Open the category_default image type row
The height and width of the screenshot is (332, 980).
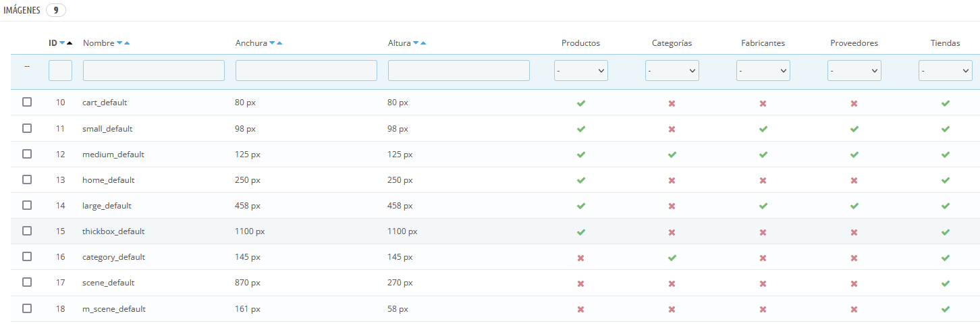tap(113, 257)
